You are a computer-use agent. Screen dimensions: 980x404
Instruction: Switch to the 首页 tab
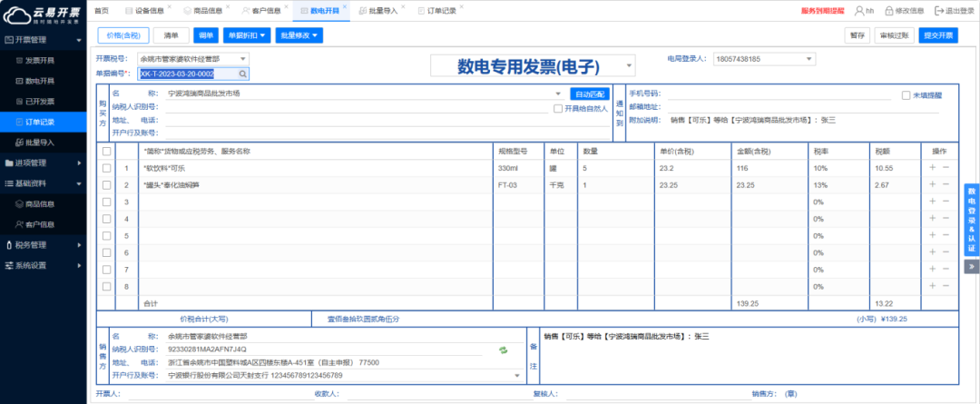pos(102,11)
